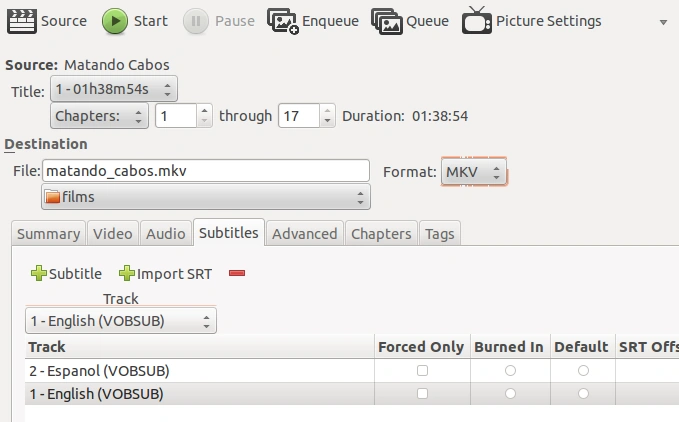The height and width of the screenshot is (422, 679).
Task: Click the destination File name field
Action: [x=206, y=171]
